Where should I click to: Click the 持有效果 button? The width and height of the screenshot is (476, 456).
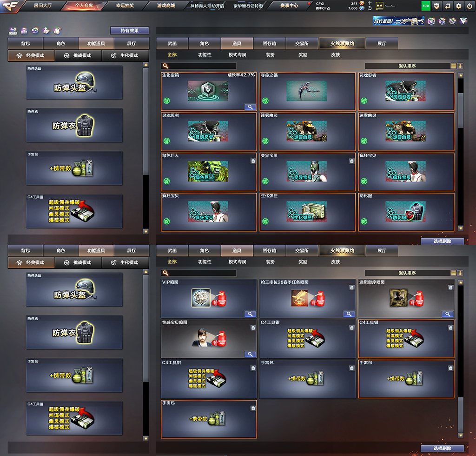click(x=130, y=30)
